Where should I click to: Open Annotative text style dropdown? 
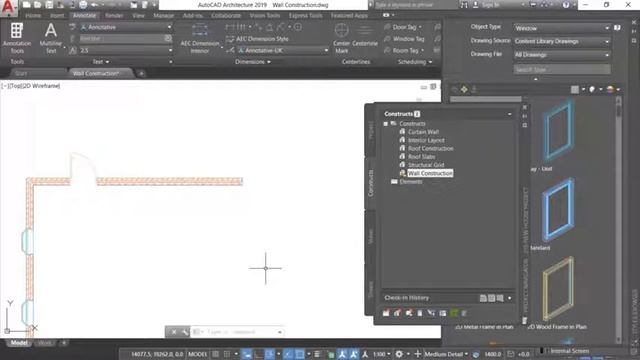point(126,27)
